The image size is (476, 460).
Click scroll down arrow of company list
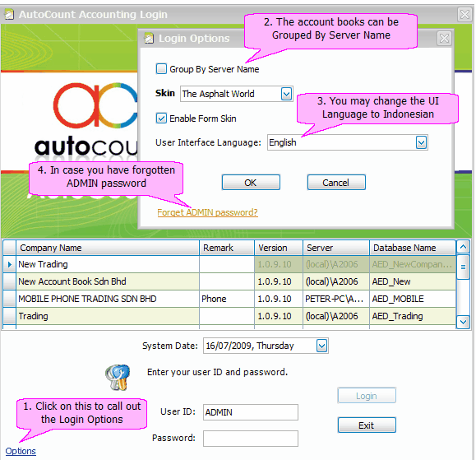click(x=463, y=322)
